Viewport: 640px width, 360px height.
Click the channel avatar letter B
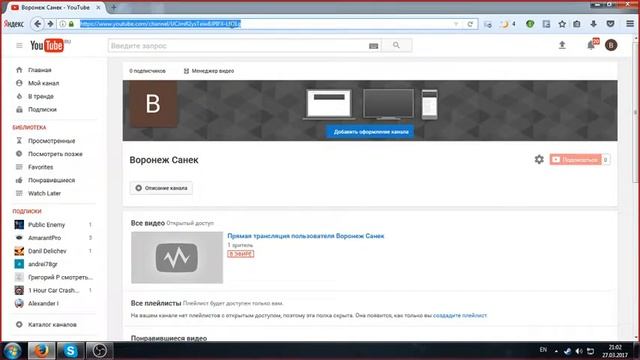(x=153, y=104)
